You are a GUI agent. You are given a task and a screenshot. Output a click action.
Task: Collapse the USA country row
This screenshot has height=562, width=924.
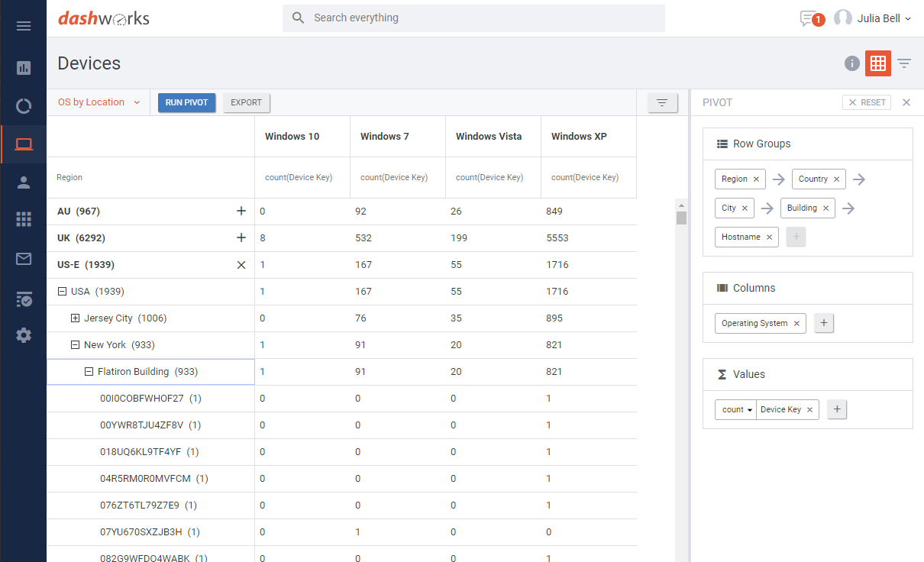point(62,292)
